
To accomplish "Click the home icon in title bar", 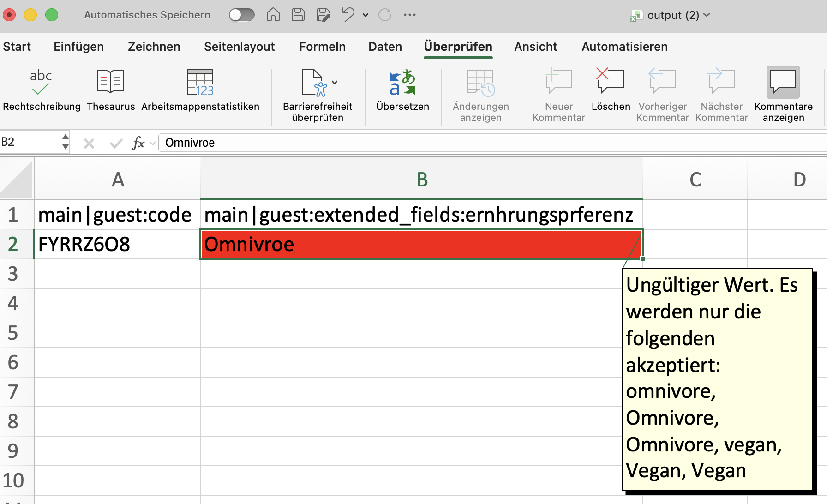I will pyautogui.click(x=273, y=15).
